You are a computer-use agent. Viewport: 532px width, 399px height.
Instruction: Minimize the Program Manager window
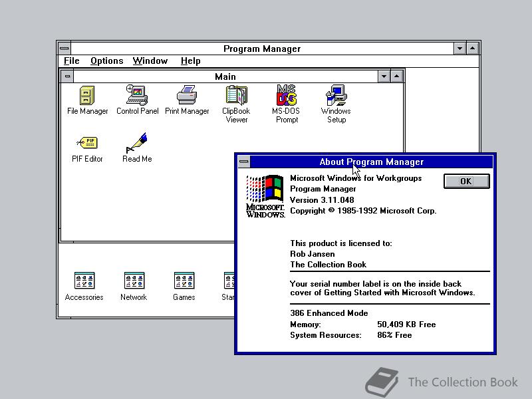[x=460, y=49]
